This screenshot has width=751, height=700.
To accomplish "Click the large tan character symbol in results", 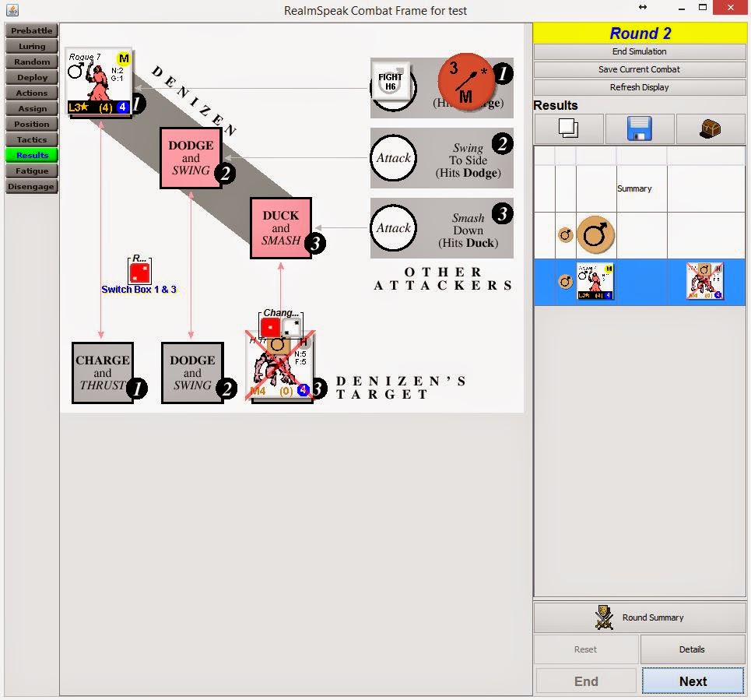I will (595, 235).
